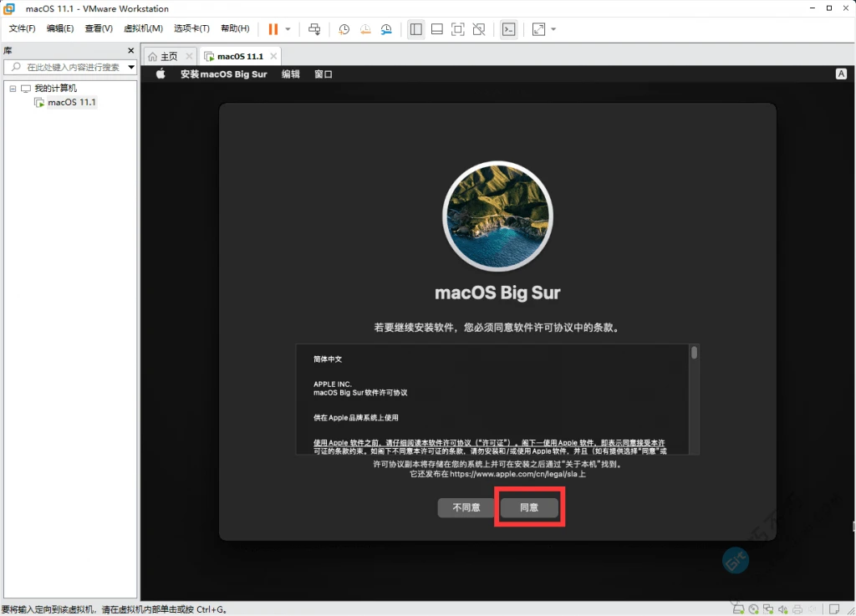Click the library search input field
This screenshot has height=616, width=856.
coord(71,67)
